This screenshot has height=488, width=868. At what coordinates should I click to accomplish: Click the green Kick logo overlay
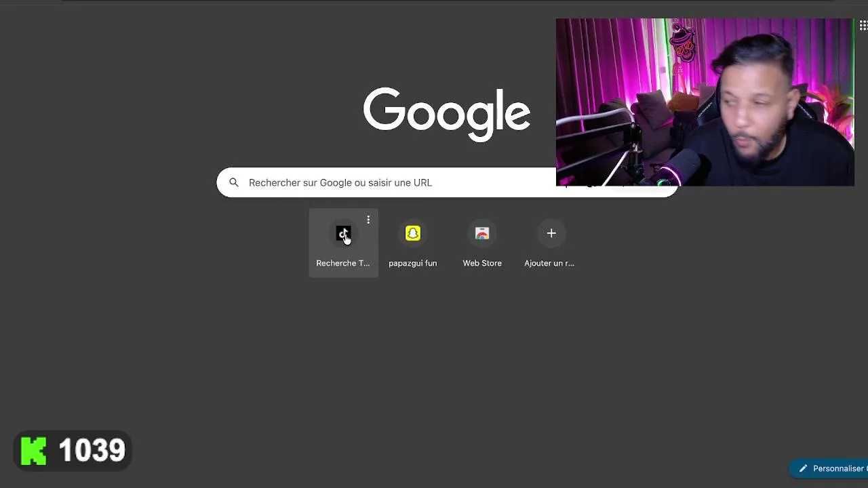click(x=34, y=451)
